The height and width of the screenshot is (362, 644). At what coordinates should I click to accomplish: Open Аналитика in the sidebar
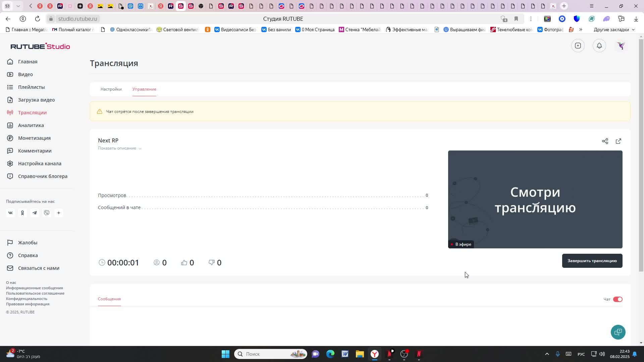tap(31, 125)
